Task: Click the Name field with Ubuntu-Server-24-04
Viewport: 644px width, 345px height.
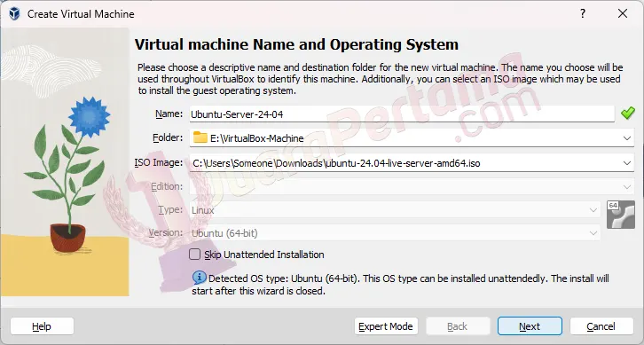Action: tap(402, 114)
